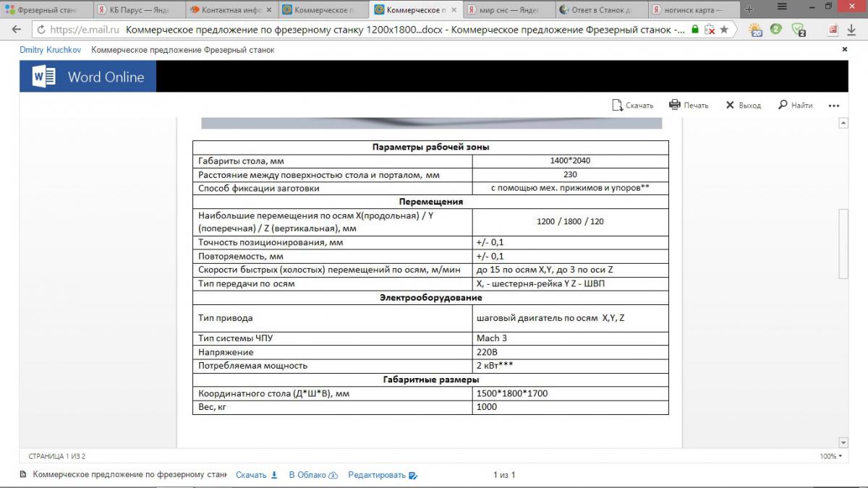
Task: Switch to the КБ Парус Яндекс tab
Action: click(137, 9)
